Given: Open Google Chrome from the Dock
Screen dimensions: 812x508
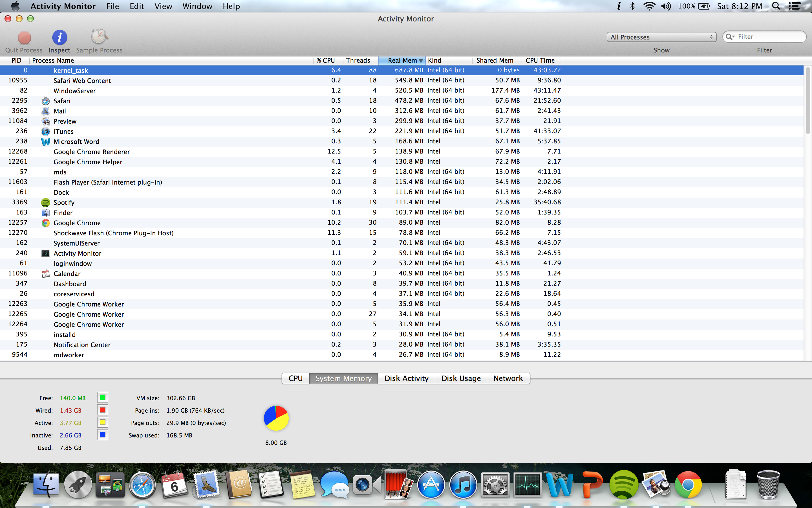Looking at the screenshot, I should 688,485.
